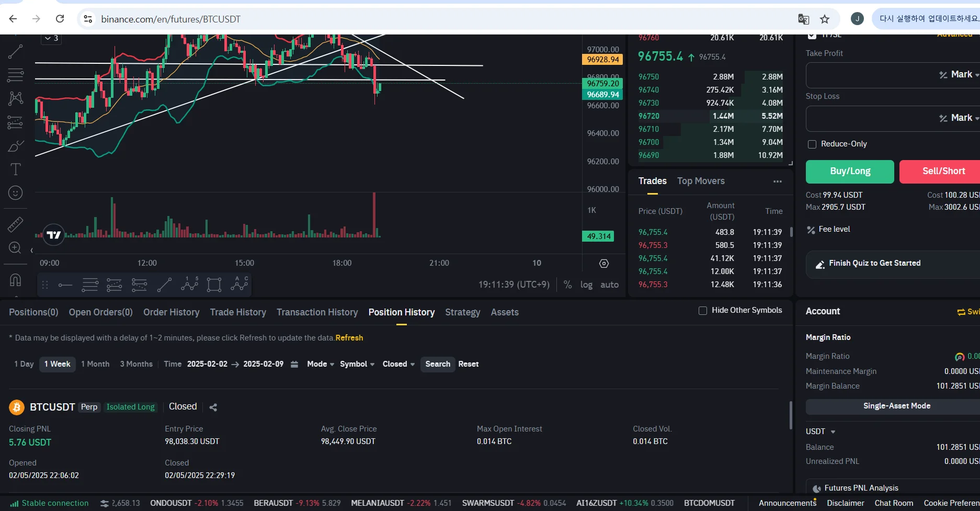
Task: Open Finish Quiz to Get Started
Action: pos(893,264)
